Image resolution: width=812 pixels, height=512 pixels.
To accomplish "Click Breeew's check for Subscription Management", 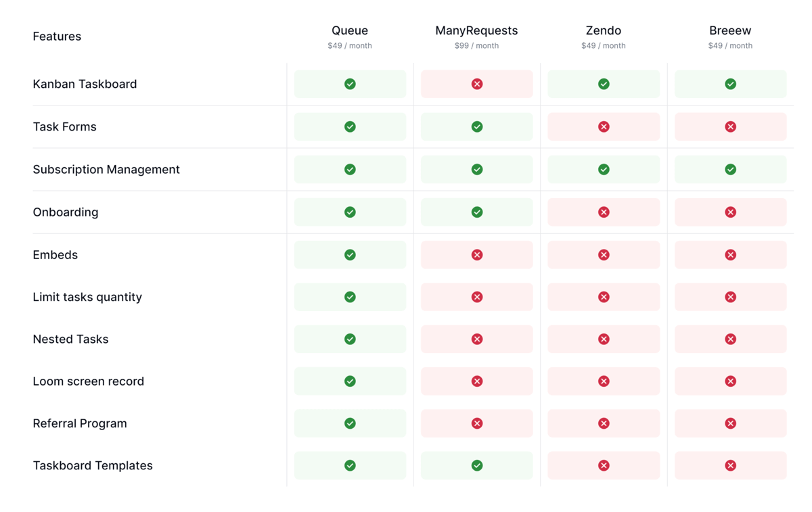I will pyautogui.click(x=731, y=169).
